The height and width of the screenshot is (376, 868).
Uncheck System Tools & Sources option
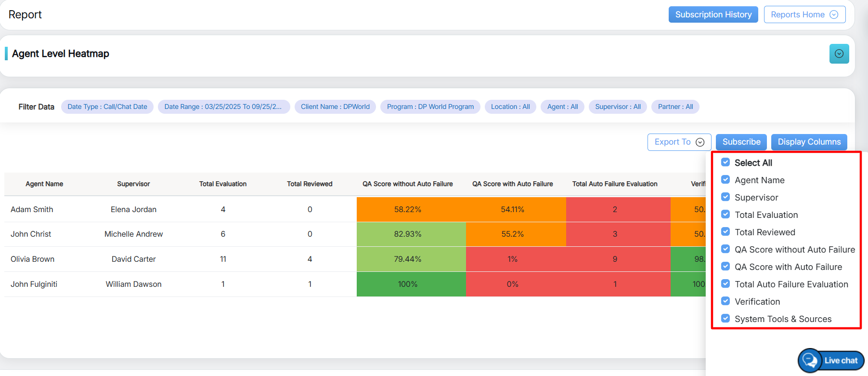(725, 319)
